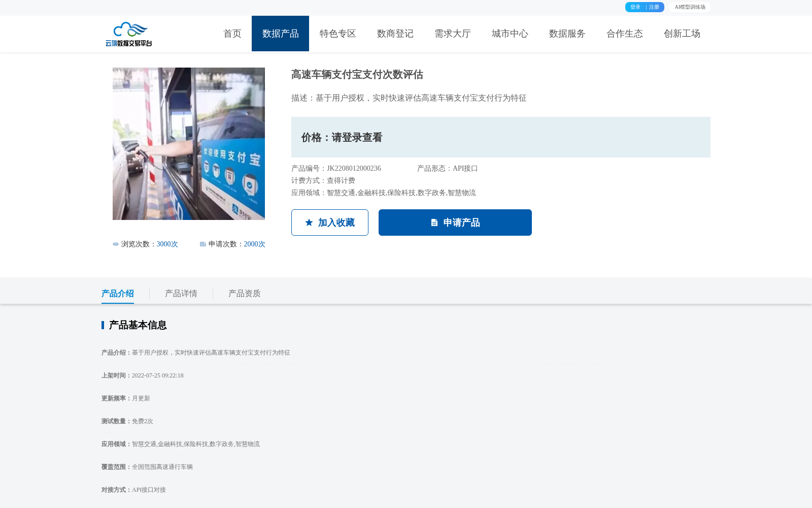Click the 价格：请登录查看 price banner
The width and height of the screenshot is (812, 508).
pos(501,137)
